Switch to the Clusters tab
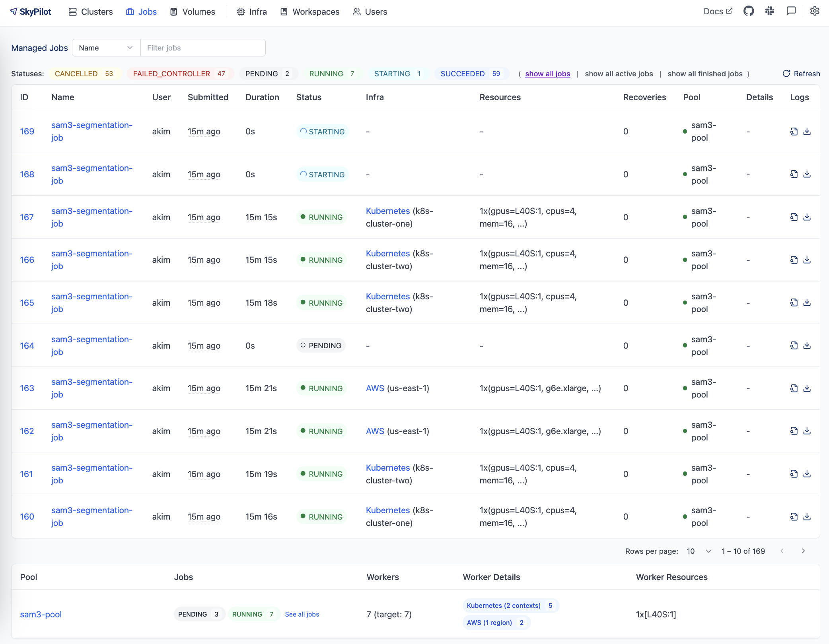This screenshot has width=829, height=644. coord(91,12)
